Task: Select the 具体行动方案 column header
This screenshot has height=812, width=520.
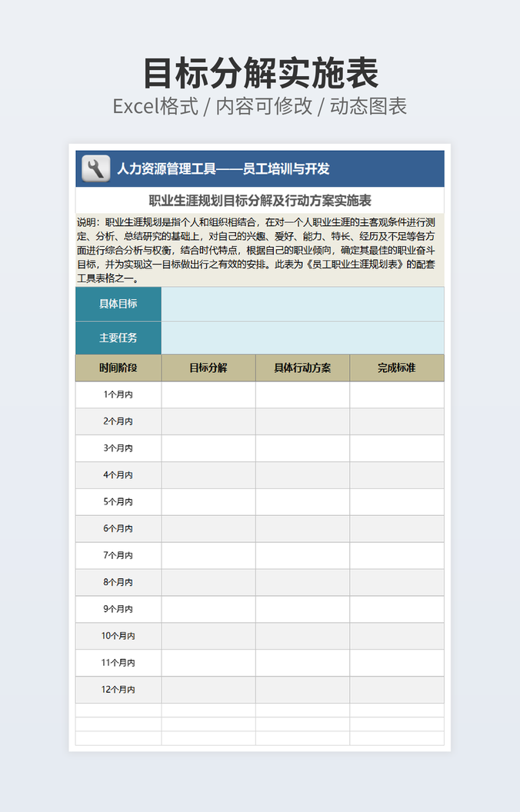Action: pyautogui.click(x=302, y=368)
